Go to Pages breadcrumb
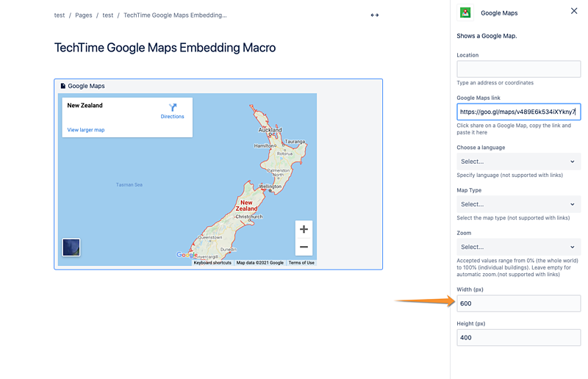The height and width of the screenshot is (379, 588). pos(84,15)
